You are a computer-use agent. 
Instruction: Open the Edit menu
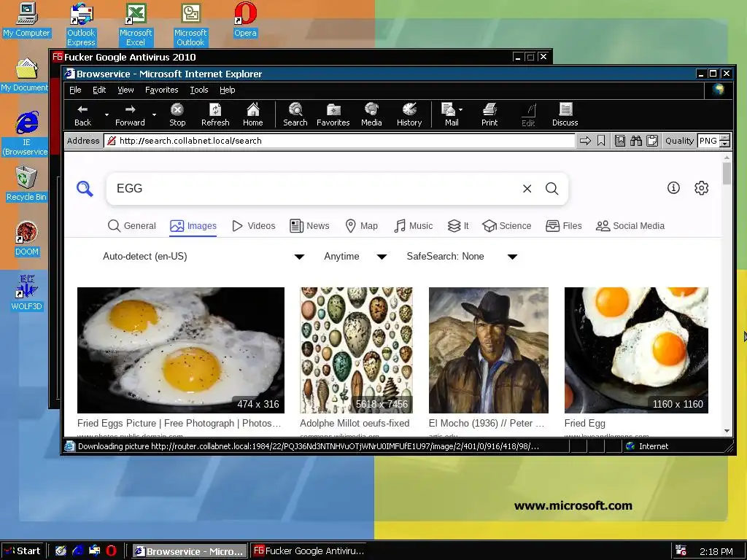tap(99, 90)
